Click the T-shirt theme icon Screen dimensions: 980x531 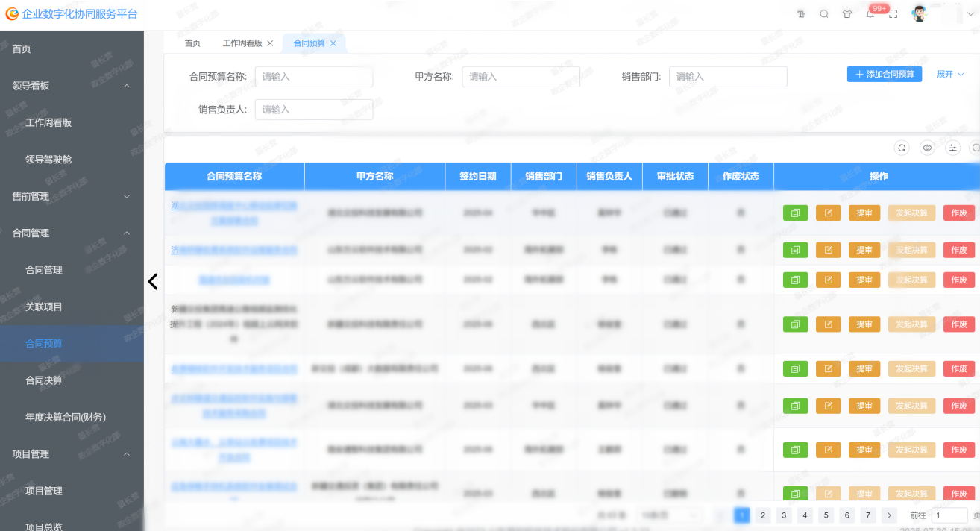coord(846,14)
